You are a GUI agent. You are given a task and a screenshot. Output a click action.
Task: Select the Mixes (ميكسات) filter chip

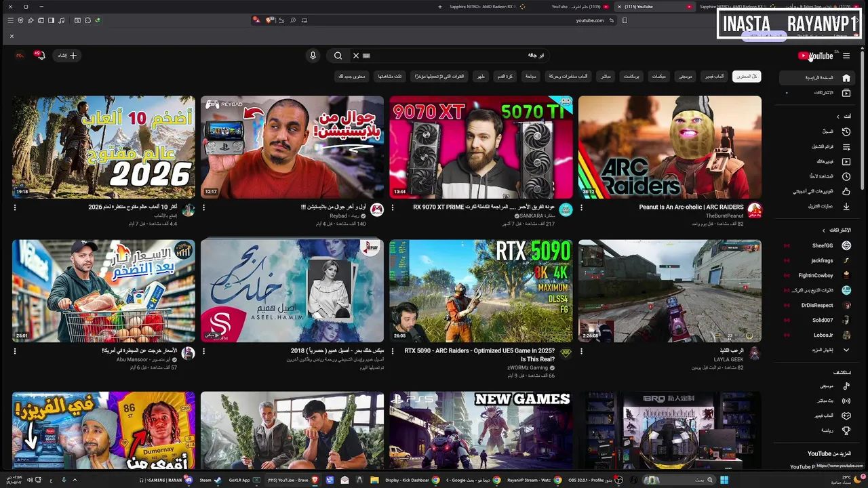tap(659, 77)
